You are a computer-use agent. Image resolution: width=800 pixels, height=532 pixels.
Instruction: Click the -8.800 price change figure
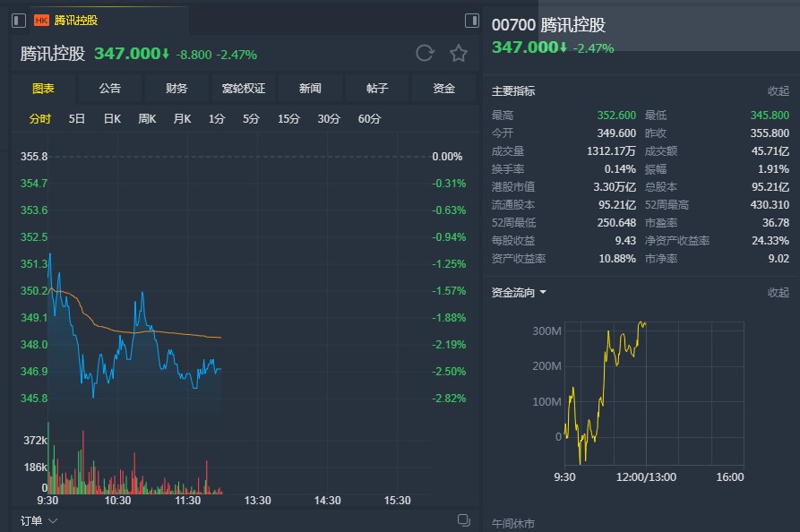click(x=194, y=55)
